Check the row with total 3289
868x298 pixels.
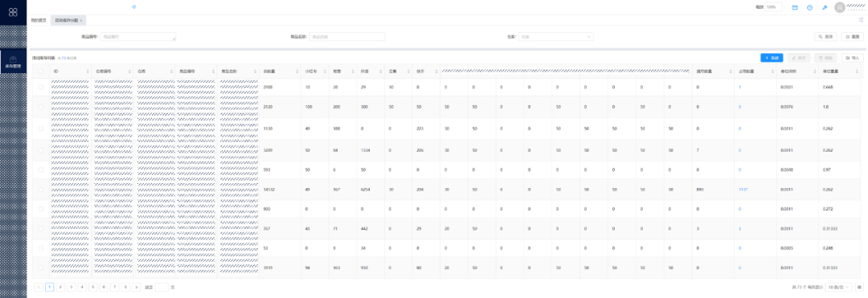[40, 150]
